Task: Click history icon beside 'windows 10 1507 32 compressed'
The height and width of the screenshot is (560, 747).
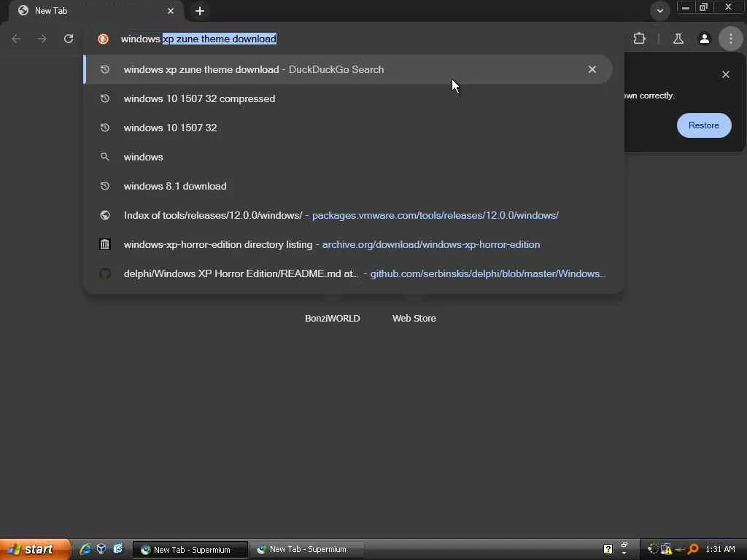Action: 105,98
